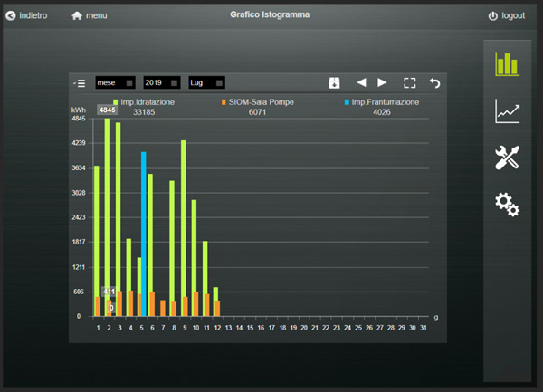The width and height of the screenshot is (543, 392).
Task: Open the 'mese' period dropdown
Action: coord(115,82)
